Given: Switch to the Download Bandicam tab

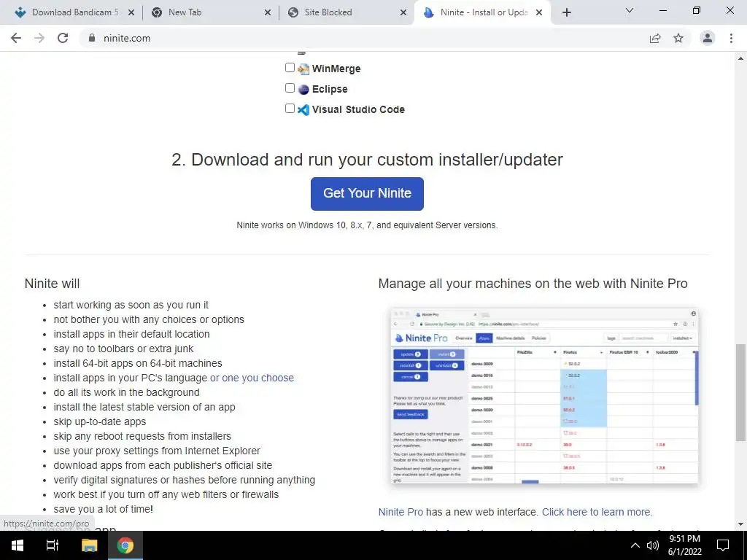Looking at the screenshot, I should click(x=75, y=12).
